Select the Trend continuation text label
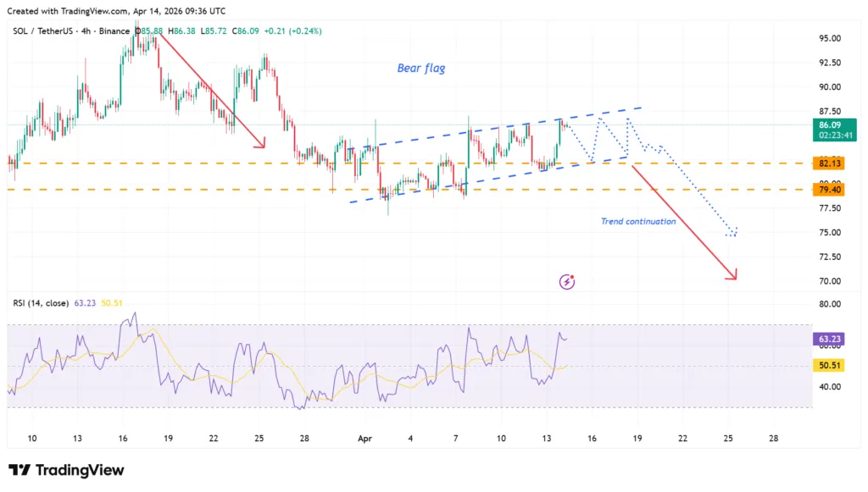Viewport: 868px width, 492px height. pyautogui.click(x=637, y=221)
